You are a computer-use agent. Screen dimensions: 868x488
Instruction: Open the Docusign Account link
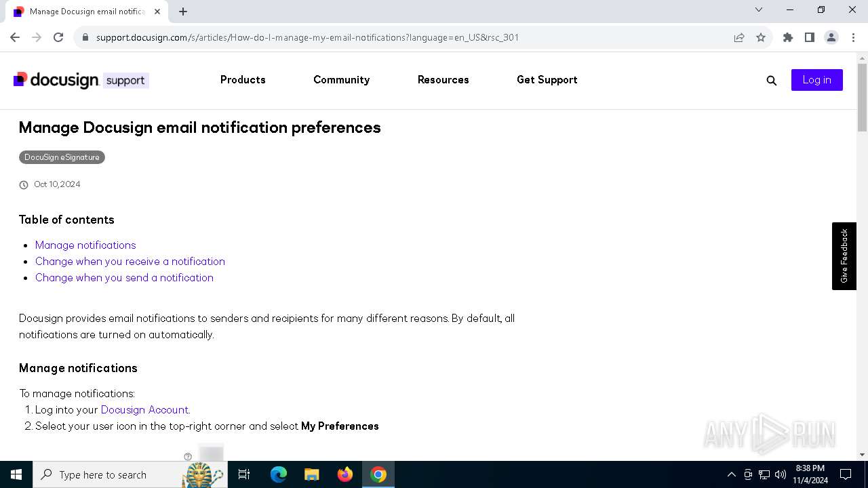(144, 409)
